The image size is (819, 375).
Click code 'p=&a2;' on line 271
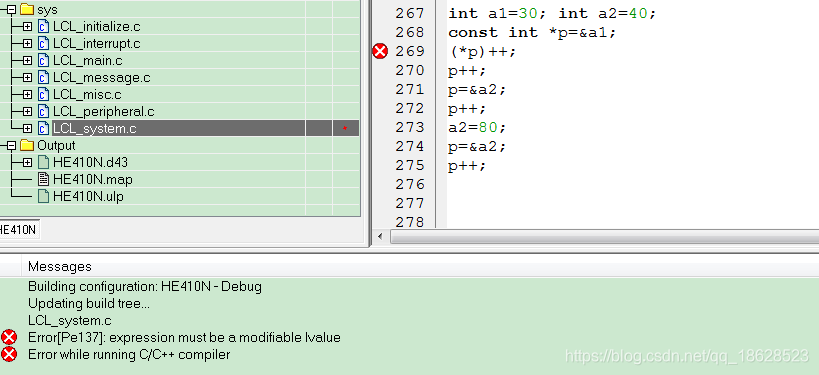tap(477, 90)
